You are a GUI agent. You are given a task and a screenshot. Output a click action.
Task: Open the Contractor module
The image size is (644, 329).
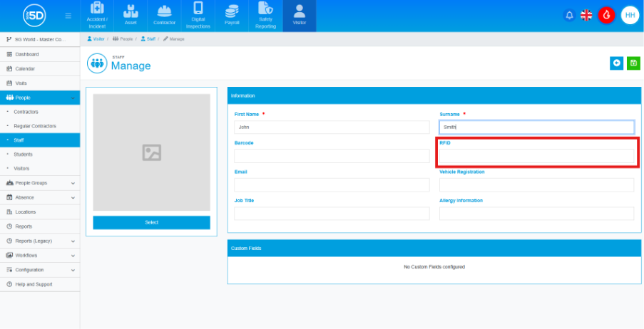(x=164, y=16)
